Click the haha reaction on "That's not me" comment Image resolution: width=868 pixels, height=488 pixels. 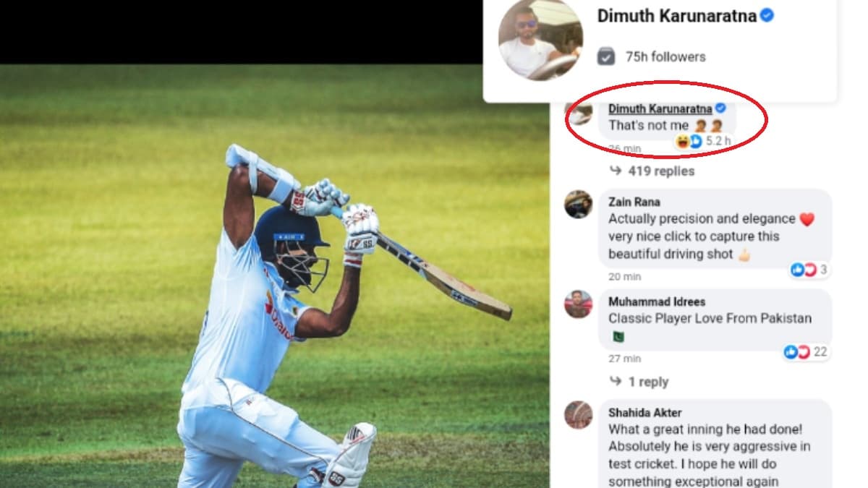(682, 141)
